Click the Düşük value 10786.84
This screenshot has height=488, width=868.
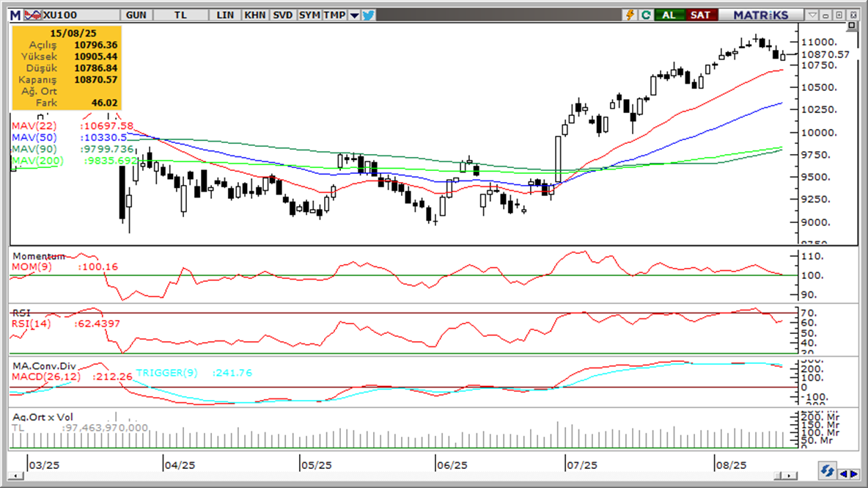pyautogui.click(x=96, y=68)
